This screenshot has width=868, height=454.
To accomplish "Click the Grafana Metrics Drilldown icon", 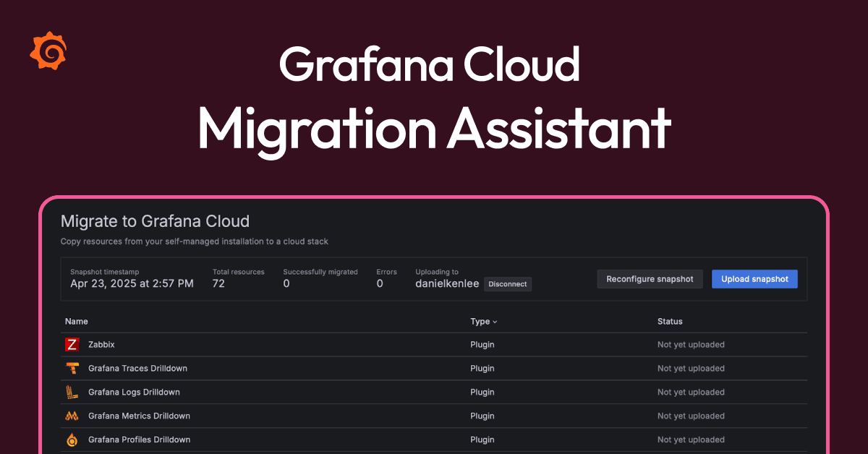I will [72, 416].
